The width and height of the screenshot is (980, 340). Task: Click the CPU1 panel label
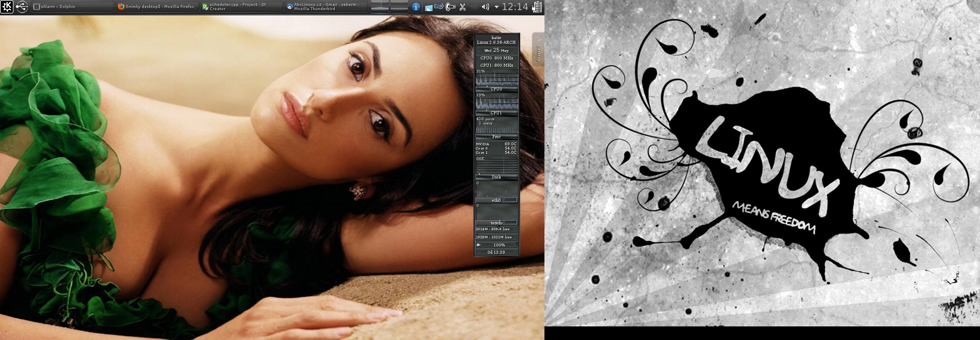coord(497,113)
